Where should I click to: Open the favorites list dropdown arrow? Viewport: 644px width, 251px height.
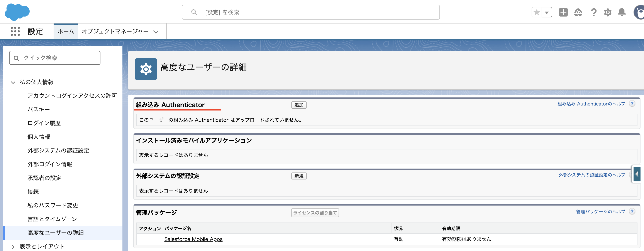click(x=547, y=12)
